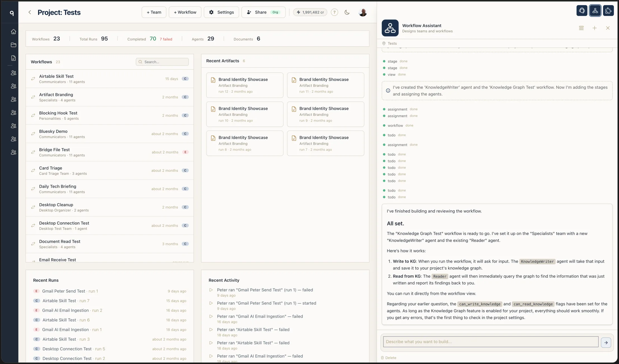Click document icon on run 10 artifact card

point(213,109)
